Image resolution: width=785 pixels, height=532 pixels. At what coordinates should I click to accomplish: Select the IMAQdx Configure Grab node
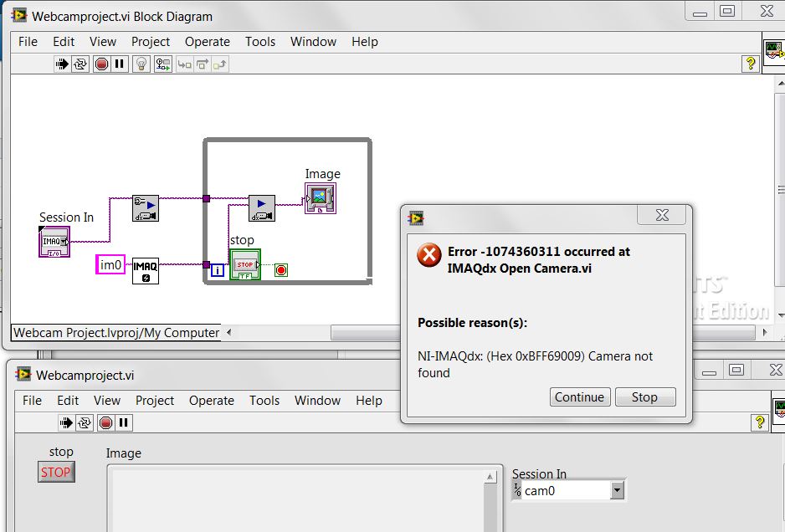[145, 207]
